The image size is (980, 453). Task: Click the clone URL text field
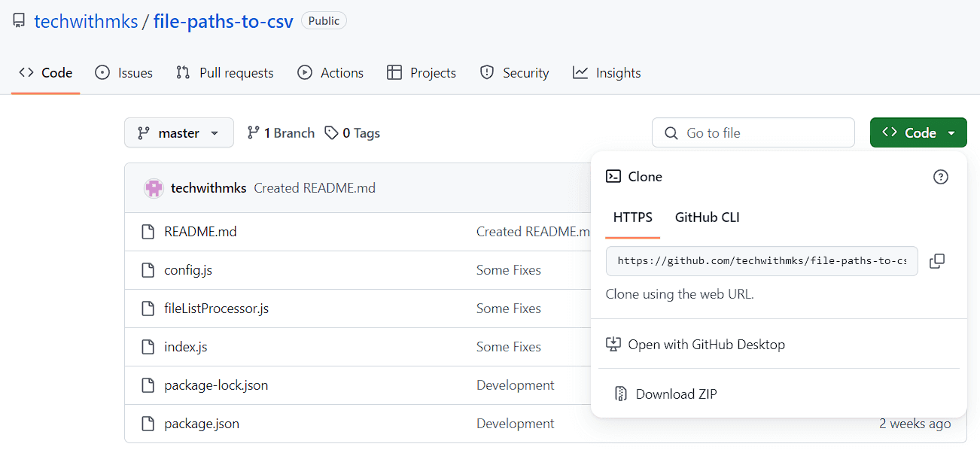pyautogui.click(x=762, y=261)
